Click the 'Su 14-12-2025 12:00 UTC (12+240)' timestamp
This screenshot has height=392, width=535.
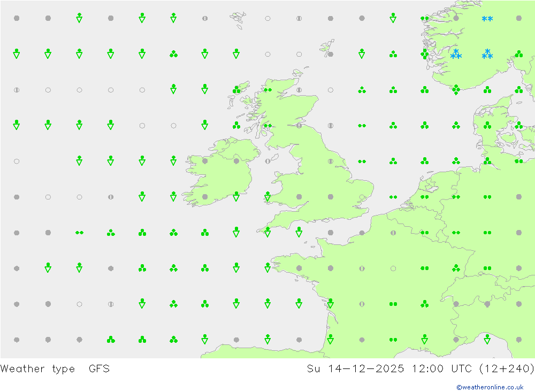tap(421, 369)
